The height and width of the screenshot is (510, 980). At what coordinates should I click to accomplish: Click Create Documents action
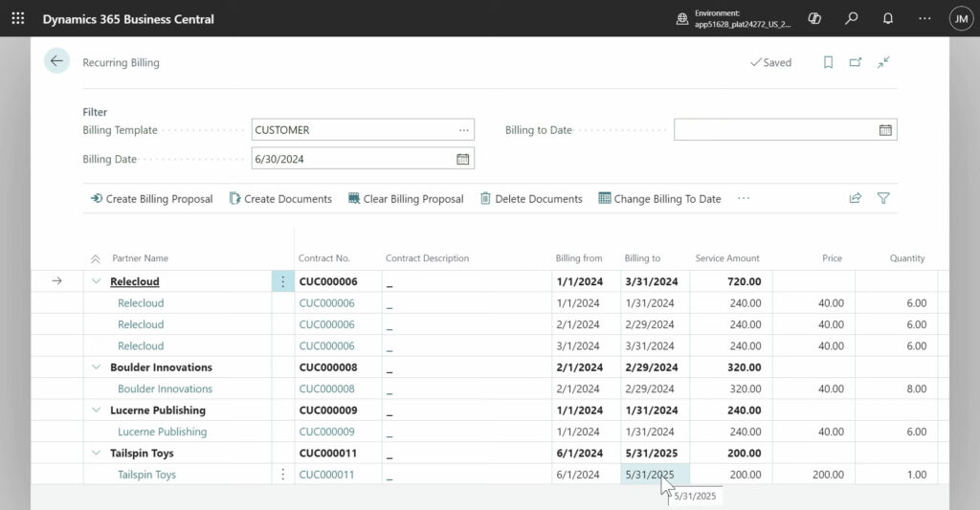(280, 199)
